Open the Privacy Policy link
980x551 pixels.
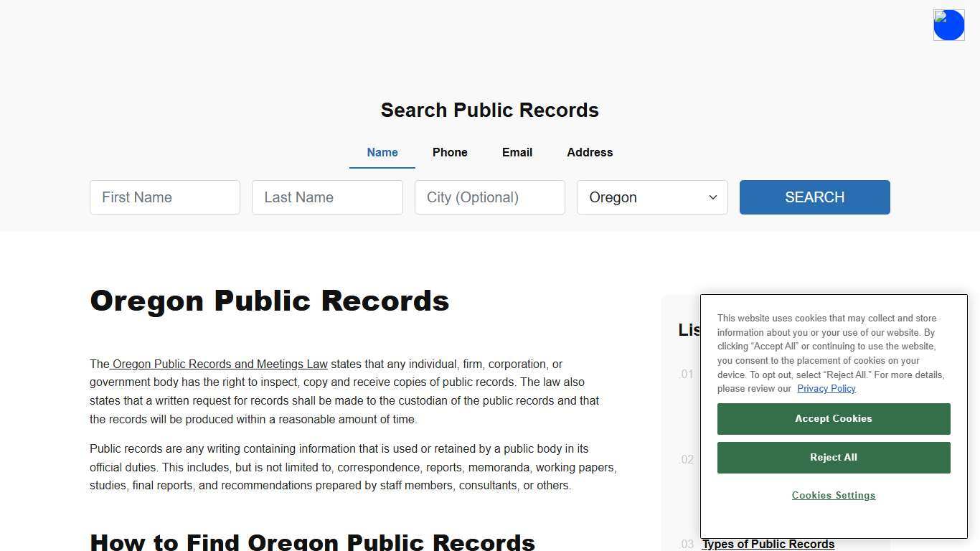[x=826, y=388]
